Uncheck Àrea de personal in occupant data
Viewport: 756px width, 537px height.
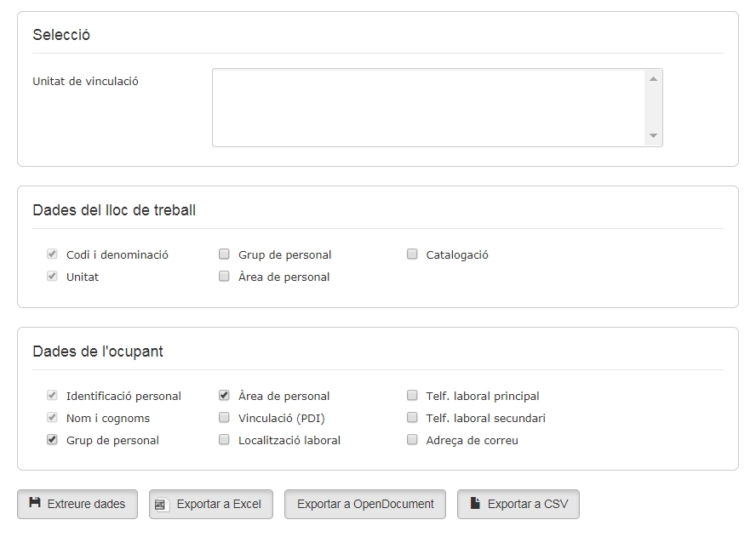tap(224, 395)
